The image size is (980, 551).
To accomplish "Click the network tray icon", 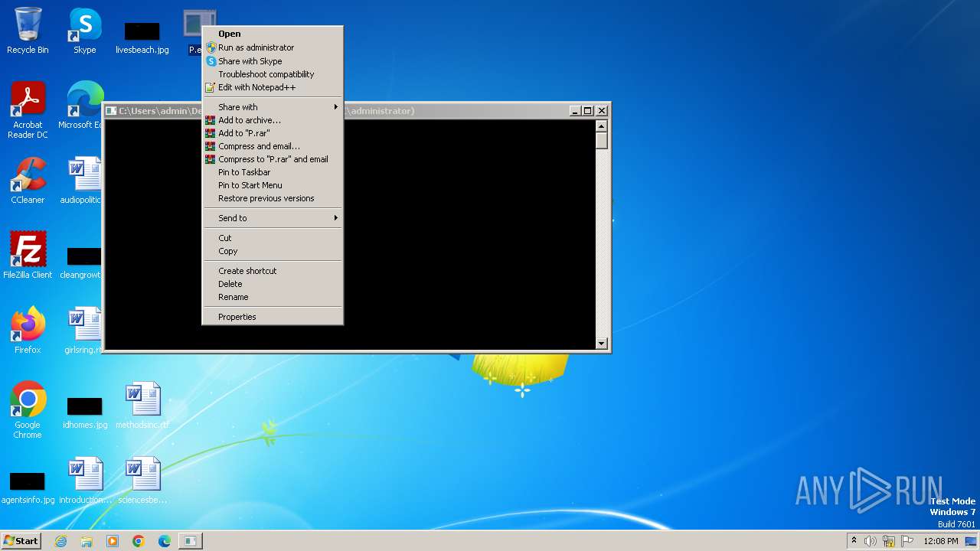I will [889, 541].
